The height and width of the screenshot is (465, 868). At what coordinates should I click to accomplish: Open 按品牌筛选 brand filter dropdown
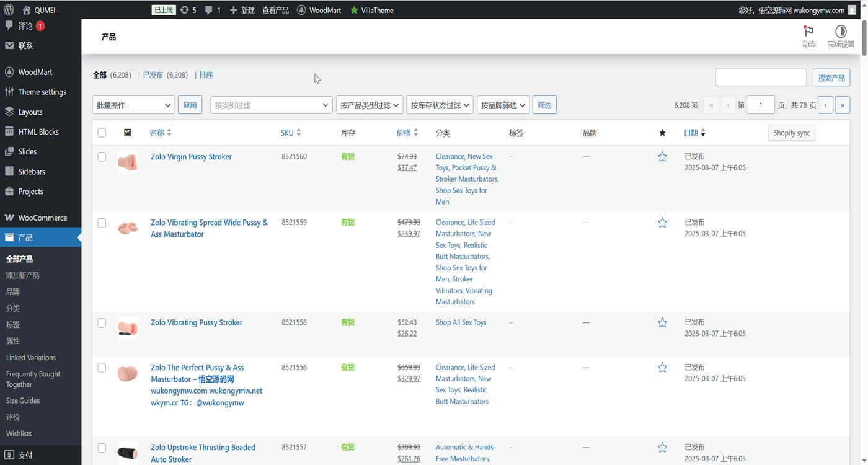click(x=503, y=105)
